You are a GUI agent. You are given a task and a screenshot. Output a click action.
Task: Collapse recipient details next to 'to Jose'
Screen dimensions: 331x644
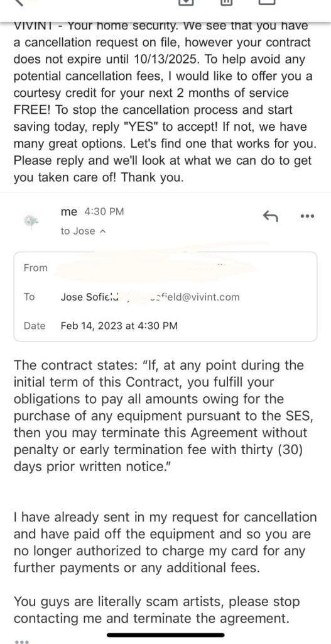(x=103, y=231)
